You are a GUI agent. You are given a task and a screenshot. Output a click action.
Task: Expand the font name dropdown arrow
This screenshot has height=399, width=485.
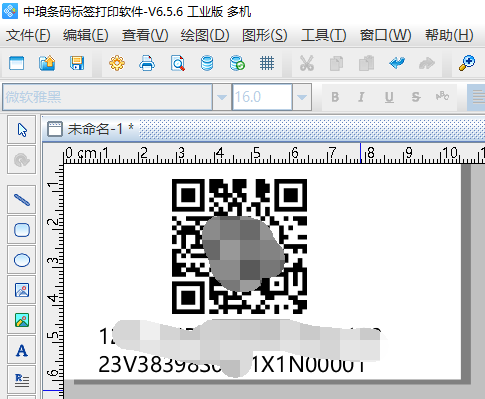click(x=222, y=97)
